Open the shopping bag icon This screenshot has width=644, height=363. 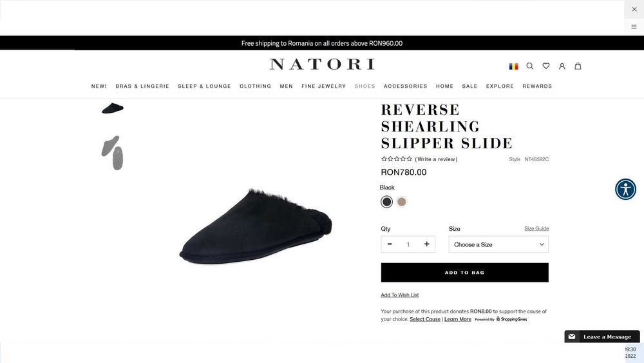click(578, 66)
